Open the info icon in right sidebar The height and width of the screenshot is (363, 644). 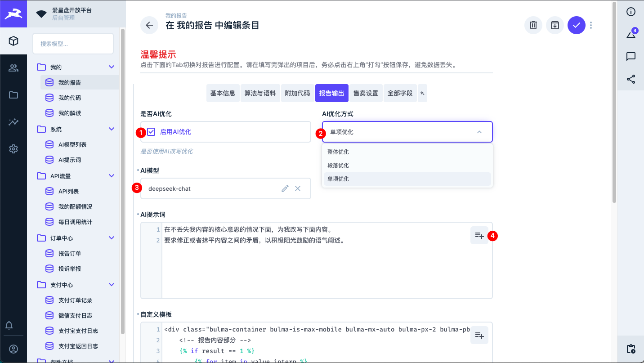pyautogui.click(x=631, y=12)
